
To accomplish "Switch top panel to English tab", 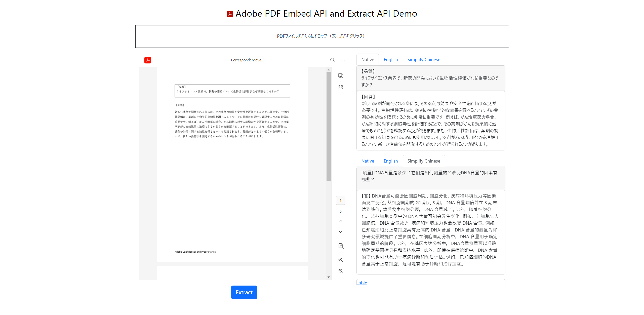I will click(x=390, y=59).
